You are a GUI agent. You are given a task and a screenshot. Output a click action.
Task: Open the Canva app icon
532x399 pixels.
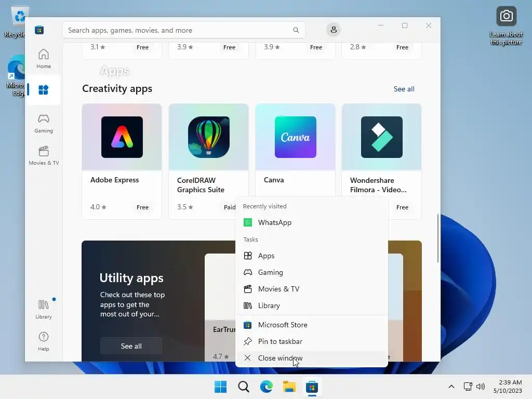click(x=295, y=137)
